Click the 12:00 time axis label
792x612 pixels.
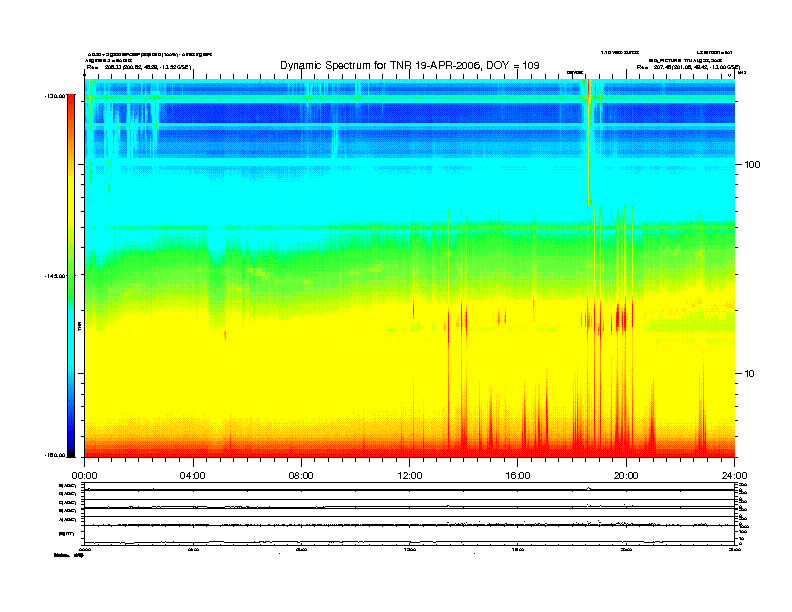[410, 476]
